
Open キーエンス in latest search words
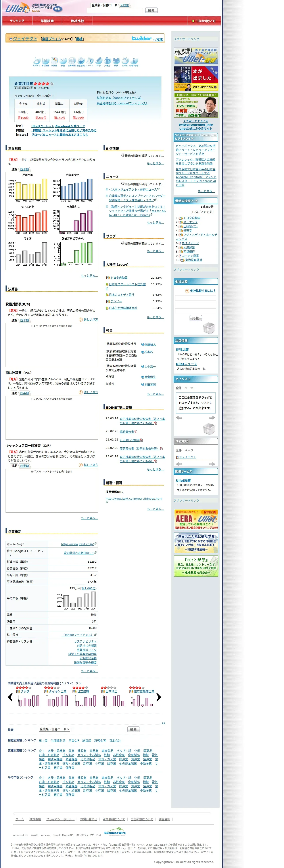click(190, 222)
